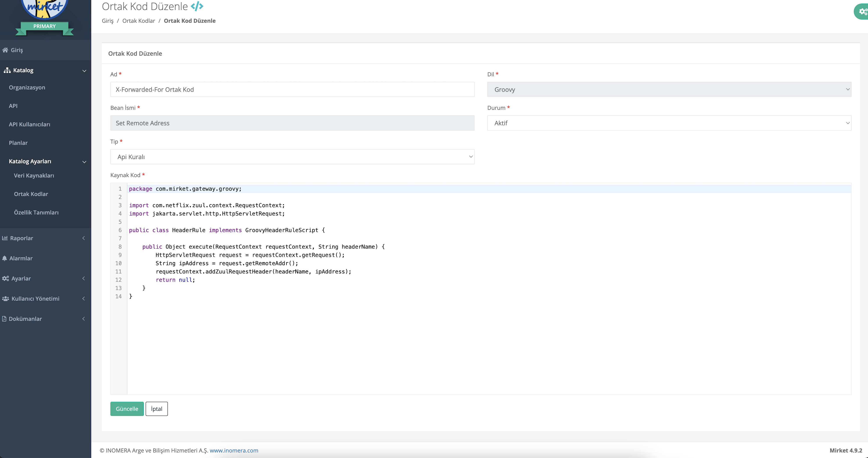Follow the Ortak Kodlar breadcrumb link
Image resolution: width=868 pixels, height=458 pixels.
[139, 21]
